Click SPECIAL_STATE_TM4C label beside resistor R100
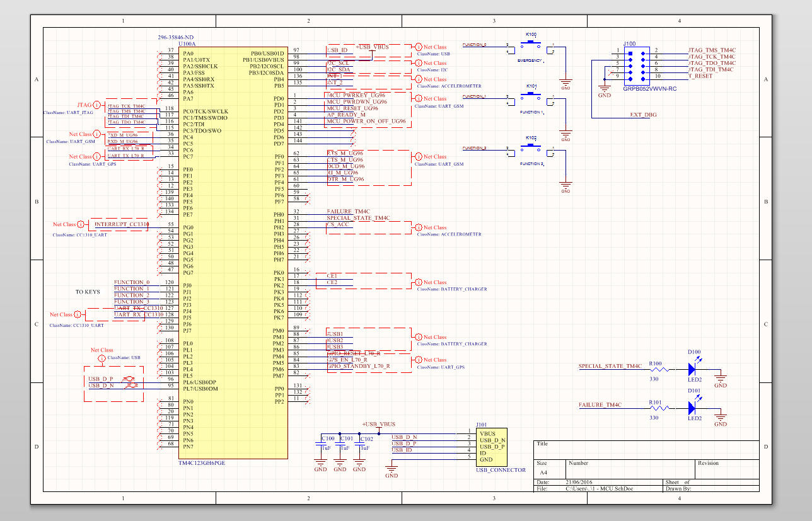Screen dimensions: 812x521 click(610, 366)
